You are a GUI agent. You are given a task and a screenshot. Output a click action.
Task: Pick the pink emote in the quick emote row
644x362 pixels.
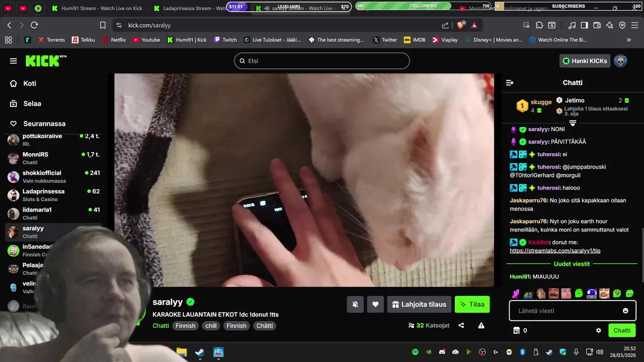pyautogui.click(x=516, y=293)
